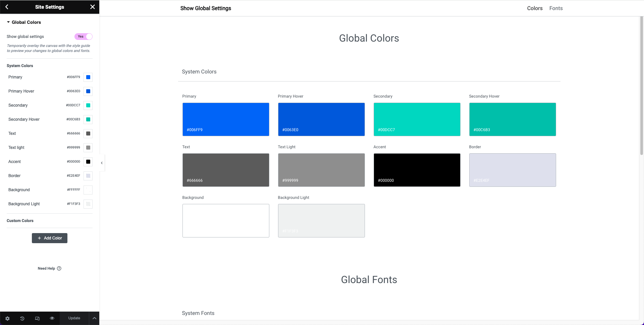Open the History icon in the bottom bar
Image resolution: width=644 pixels, height=325 pixels.
point(22,318)
